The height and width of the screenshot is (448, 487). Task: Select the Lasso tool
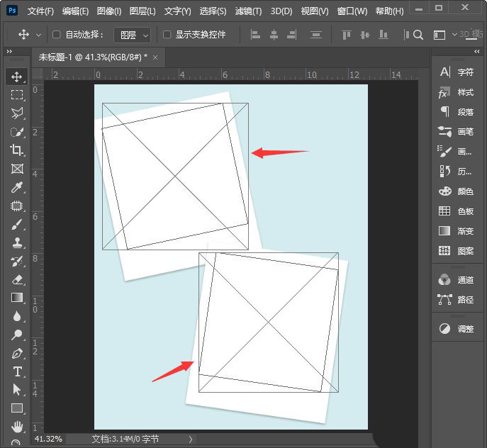point(17,113)
